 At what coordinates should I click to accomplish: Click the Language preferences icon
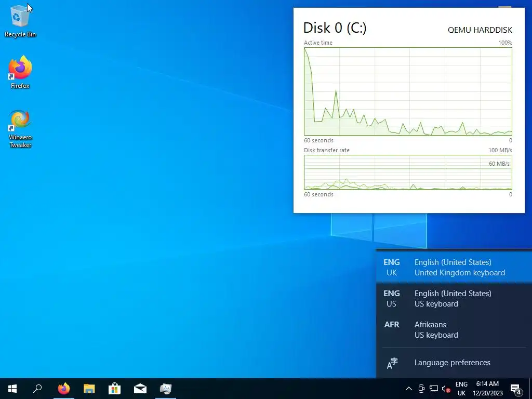coord(392,363)
